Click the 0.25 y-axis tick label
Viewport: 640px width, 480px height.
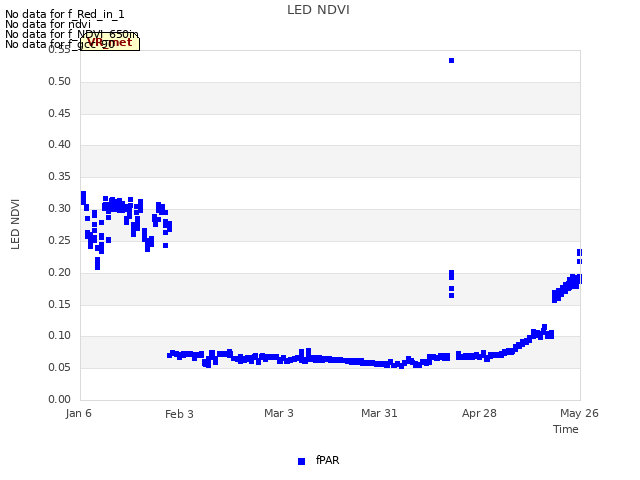60,240
